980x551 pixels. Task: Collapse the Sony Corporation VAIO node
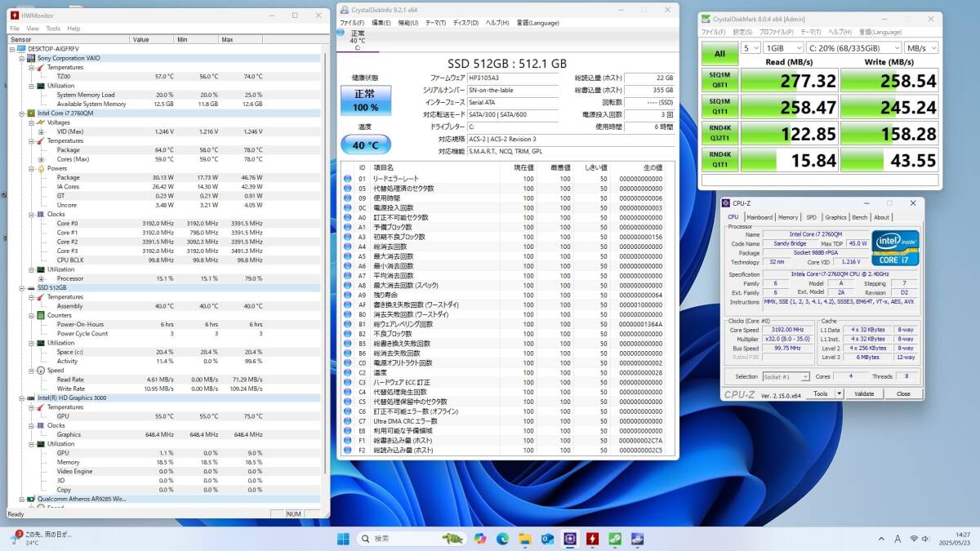[x=21, y=58]
